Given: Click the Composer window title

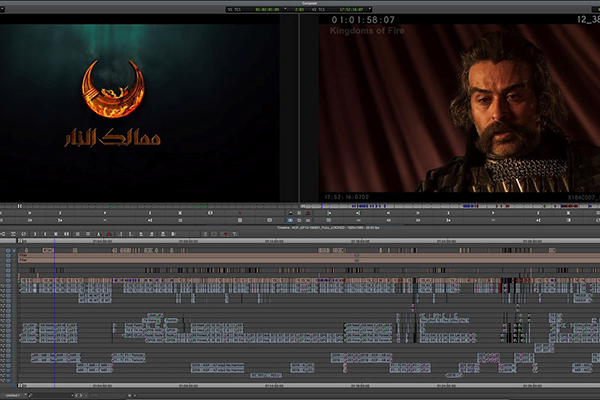Looking at the screenshot, I should 309,3.
